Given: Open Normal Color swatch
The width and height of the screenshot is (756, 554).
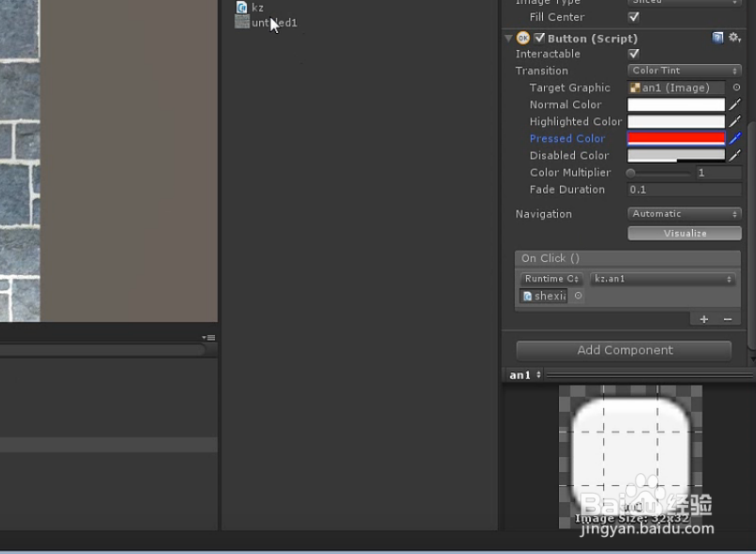Looking at the screenshot, I should coord(676,105).
